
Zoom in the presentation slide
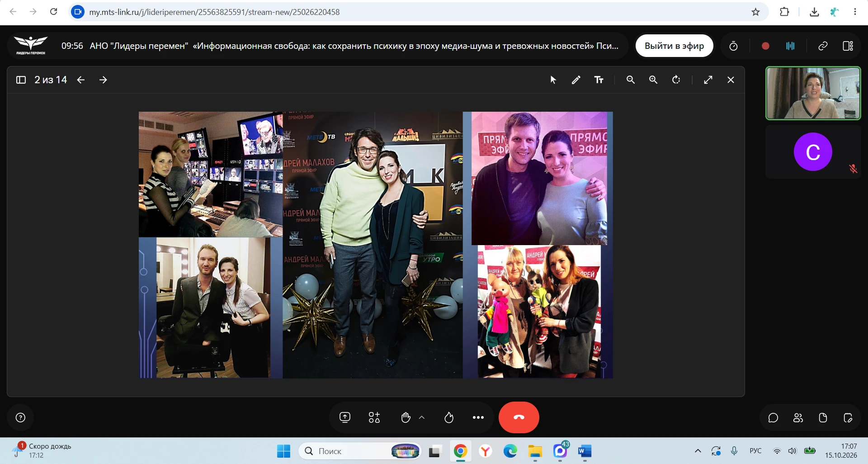(x=653, y=80)
